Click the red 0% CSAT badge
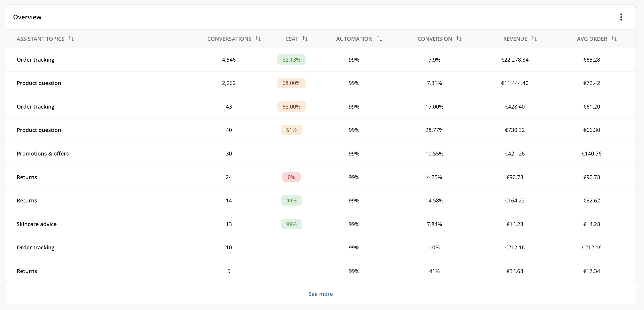 point(291,177)
